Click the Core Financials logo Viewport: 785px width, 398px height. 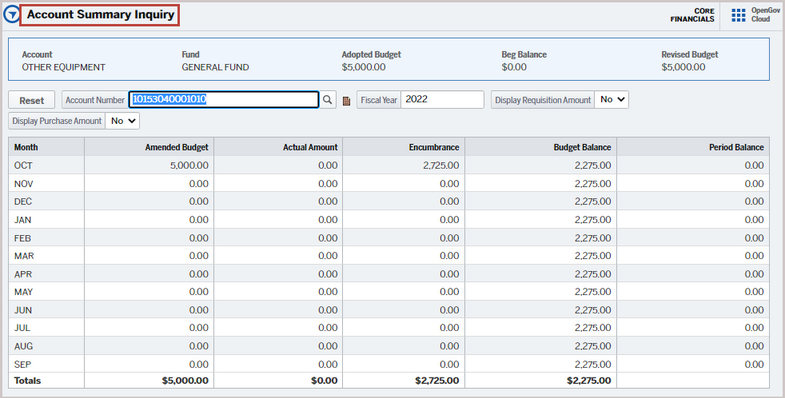[x=692, y=15]
